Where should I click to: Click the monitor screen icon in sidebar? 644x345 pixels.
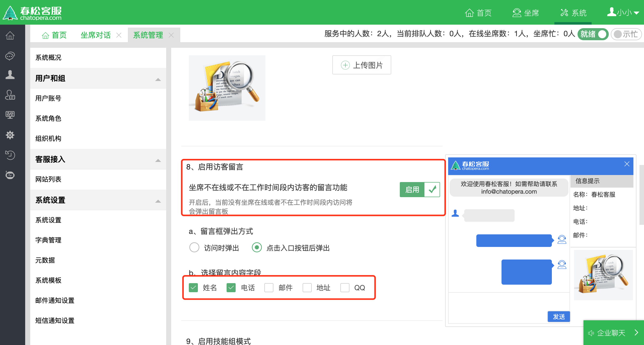[10, 115]
